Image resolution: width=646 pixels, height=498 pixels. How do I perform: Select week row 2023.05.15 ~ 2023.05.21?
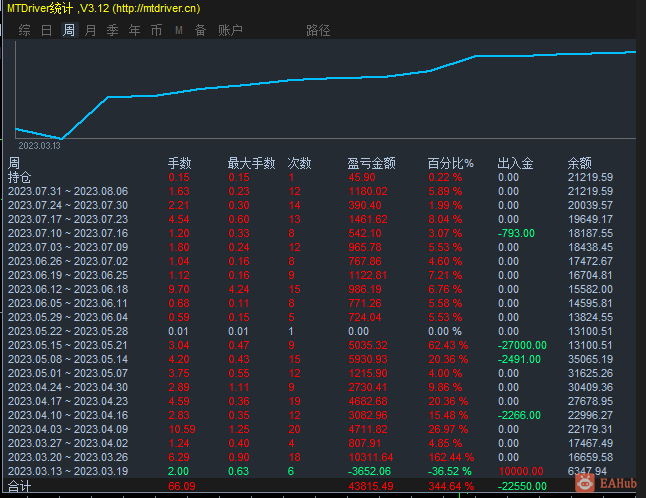coord(310,346)
